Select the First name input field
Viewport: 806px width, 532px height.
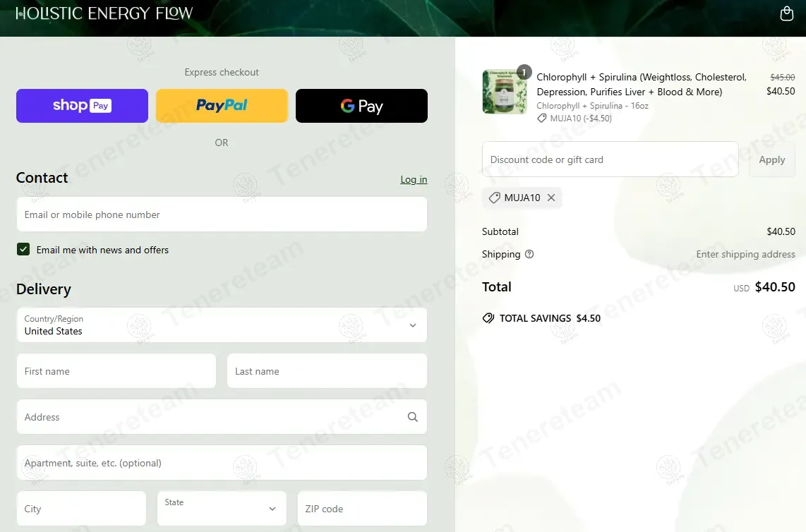116,370
